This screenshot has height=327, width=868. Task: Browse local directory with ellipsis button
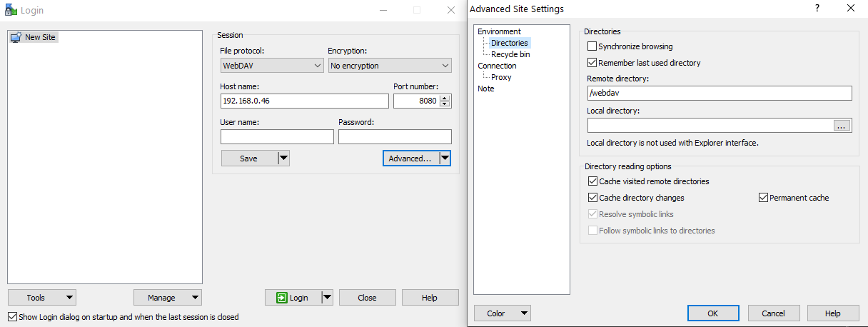coord(842,126)
